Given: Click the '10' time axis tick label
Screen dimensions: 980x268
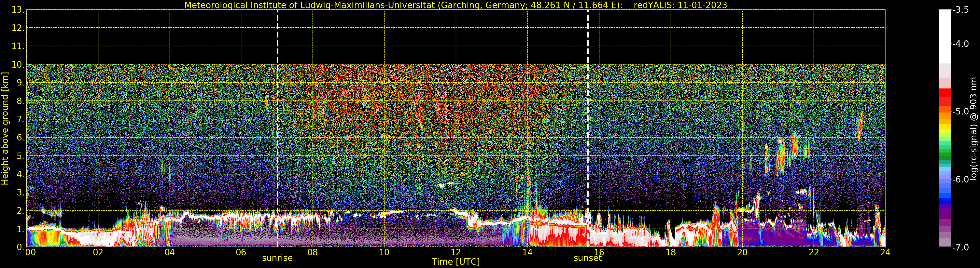Looking at the screenshot, I should tap(384, 252).
